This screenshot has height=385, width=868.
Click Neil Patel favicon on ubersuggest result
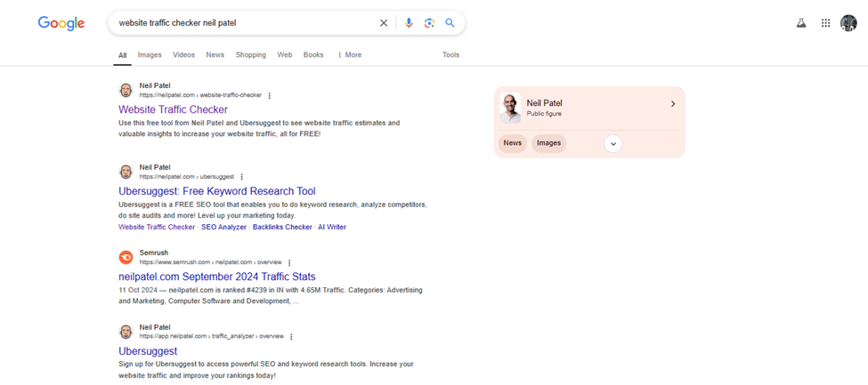126,172
